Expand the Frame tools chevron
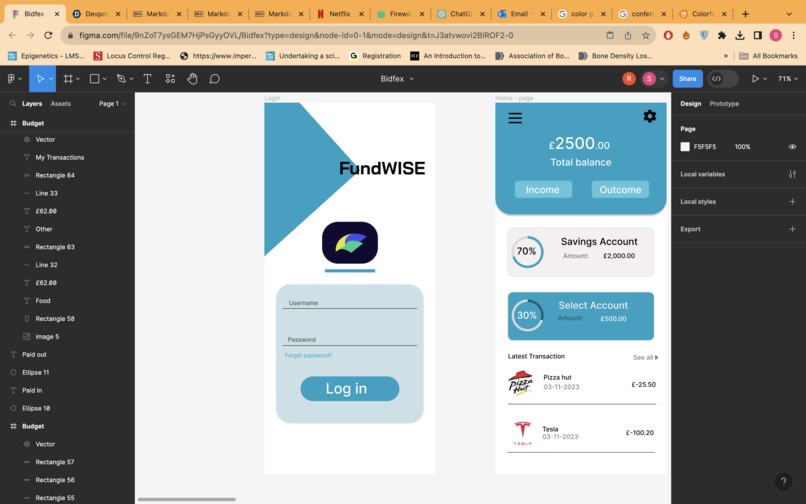 point(78,79)
